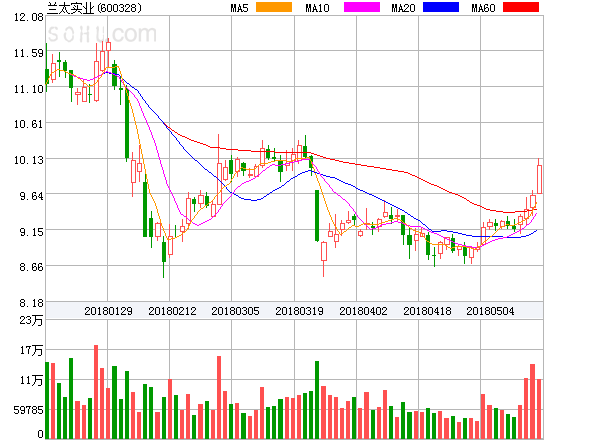Click the 8.66 price axis label

(x=31, y=267)
